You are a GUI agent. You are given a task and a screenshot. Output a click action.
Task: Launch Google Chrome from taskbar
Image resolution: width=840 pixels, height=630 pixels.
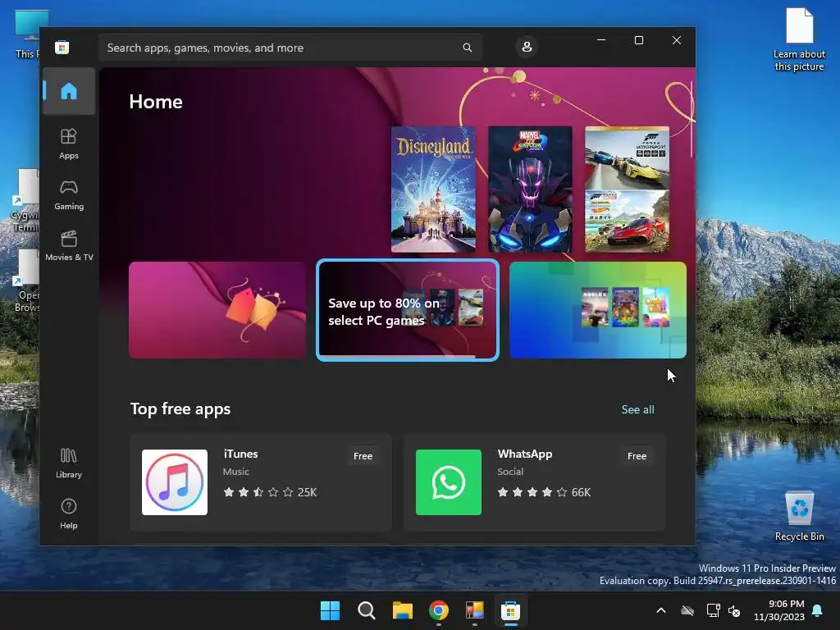pyautogui.click(x=439, y=610)
